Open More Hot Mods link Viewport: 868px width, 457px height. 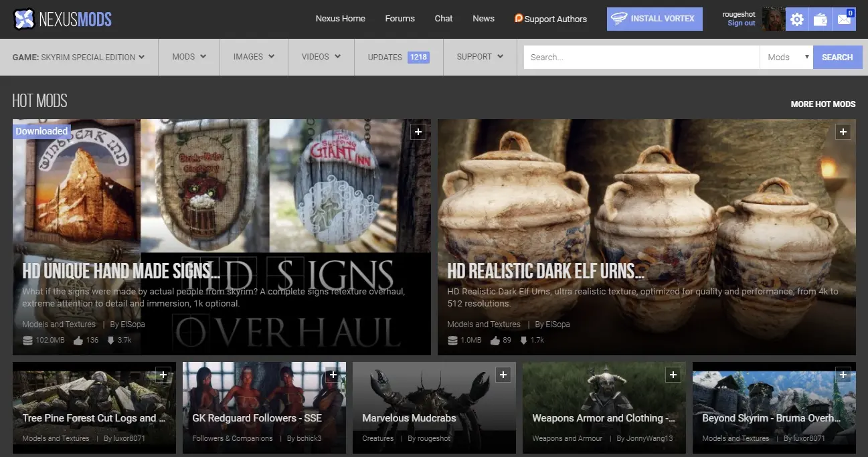tap(823, 104)
